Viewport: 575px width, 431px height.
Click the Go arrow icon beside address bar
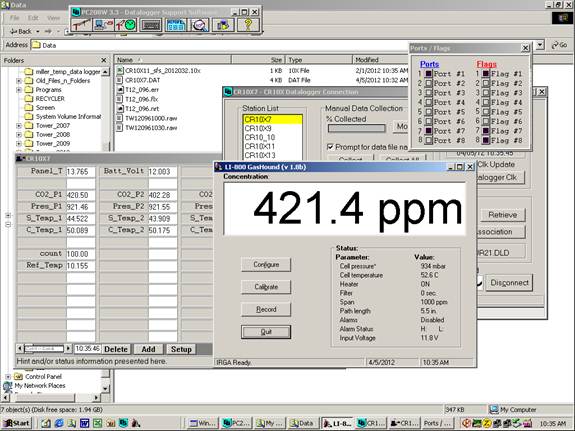point(555,45)
